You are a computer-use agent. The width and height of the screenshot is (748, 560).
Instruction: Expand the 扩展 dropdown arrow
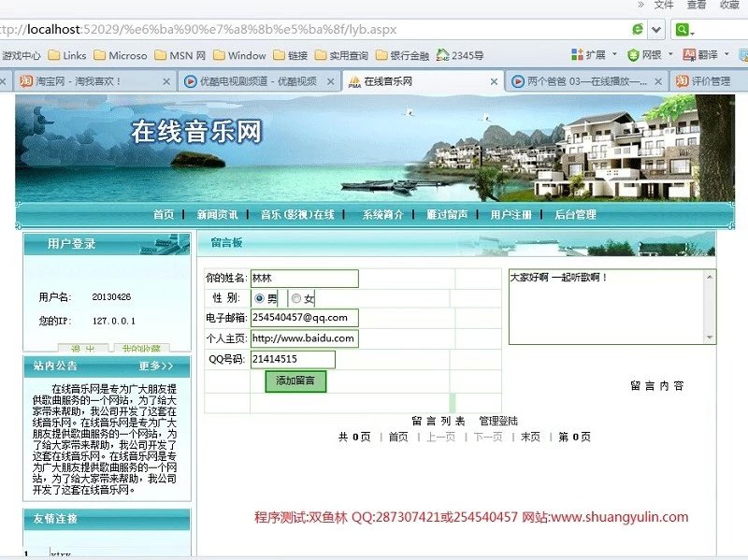click(x=614, y=54)
